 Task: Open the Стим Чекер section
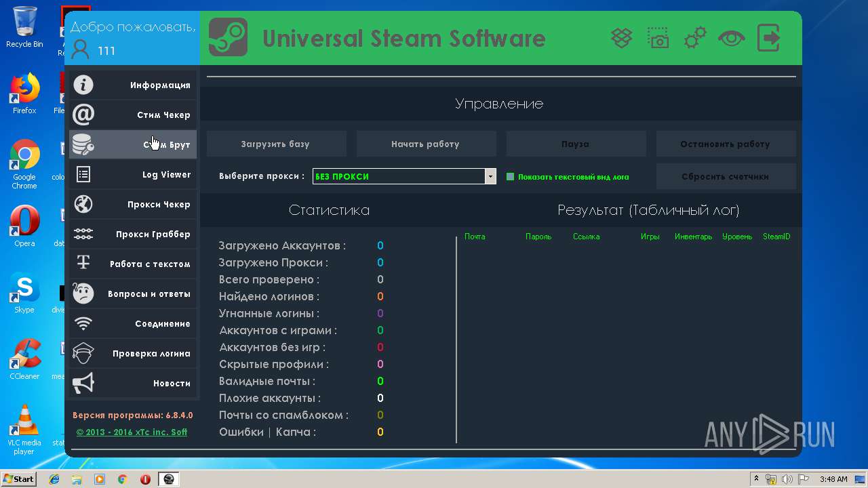(x=133, y=115)
